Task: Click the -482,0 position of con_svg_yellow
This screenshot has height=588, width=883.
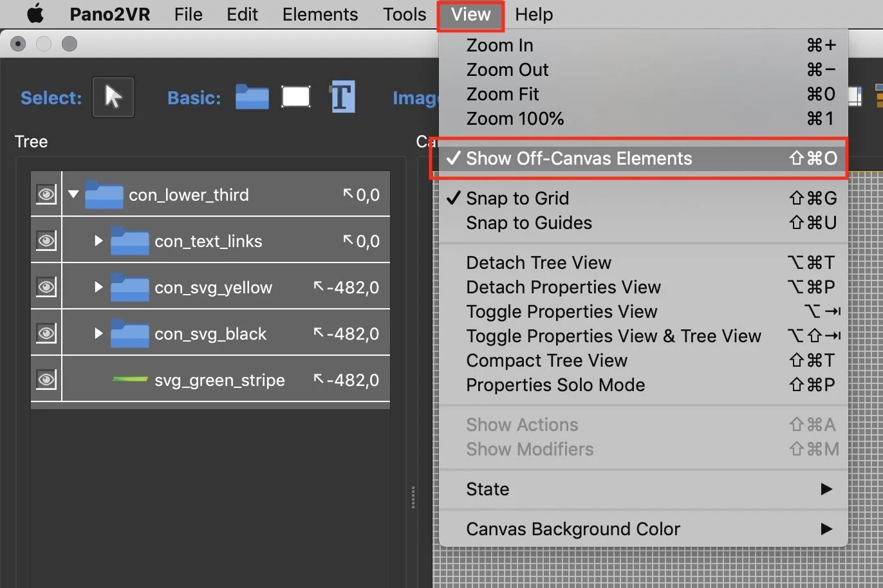Action: click(x=346, y=287)
